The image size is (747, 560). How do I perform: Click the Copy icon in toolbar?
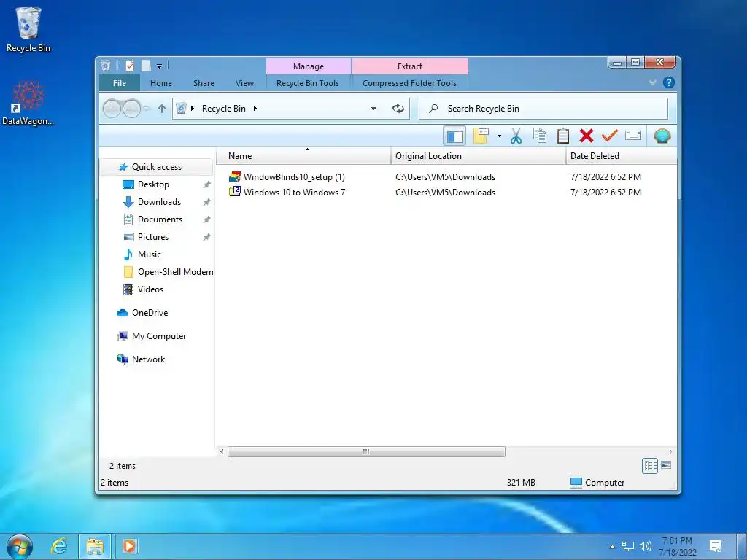click(x=540, y=136)
